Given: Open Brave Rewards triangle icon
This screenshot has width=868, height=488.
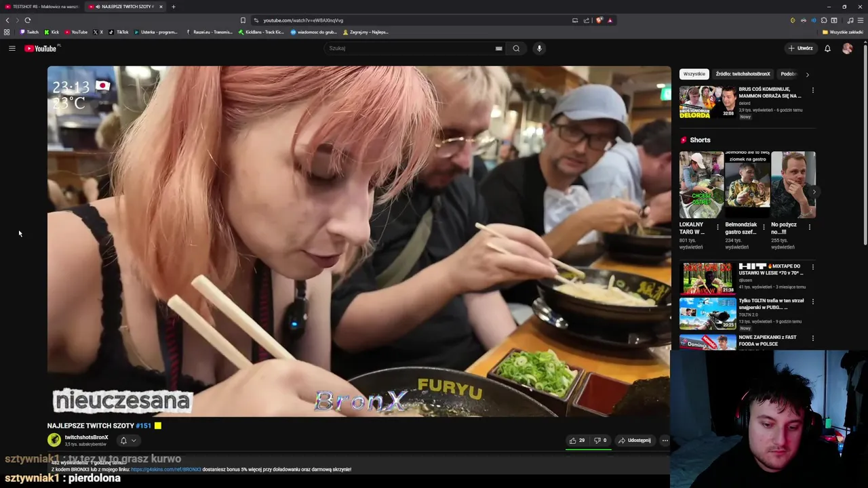Looking at the screenshot, I should (x=610, y=20).
